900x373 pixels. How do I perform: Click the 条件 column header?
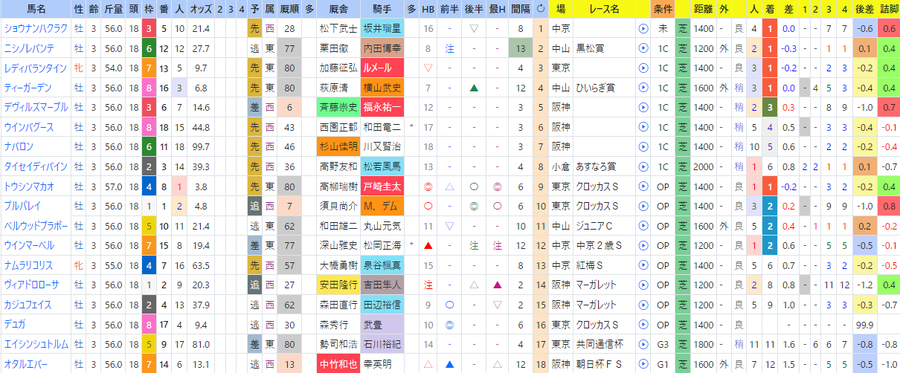click(662, 9)
